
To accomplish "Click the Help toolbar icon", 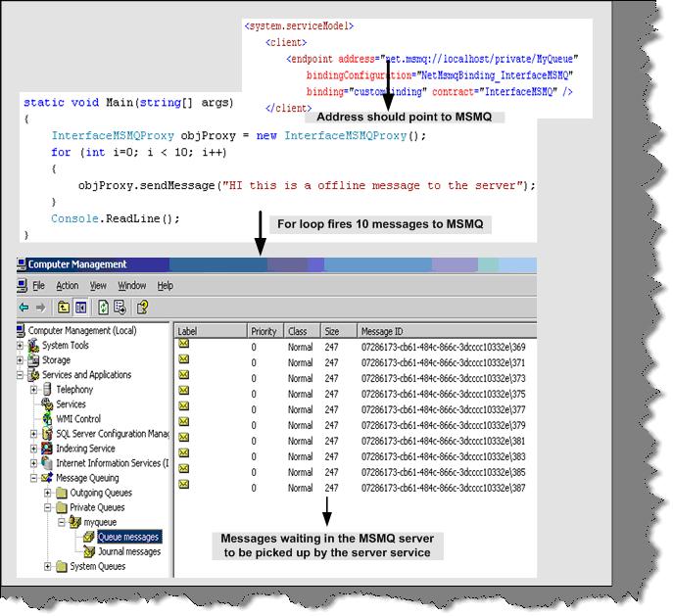I will coord(142,308).
